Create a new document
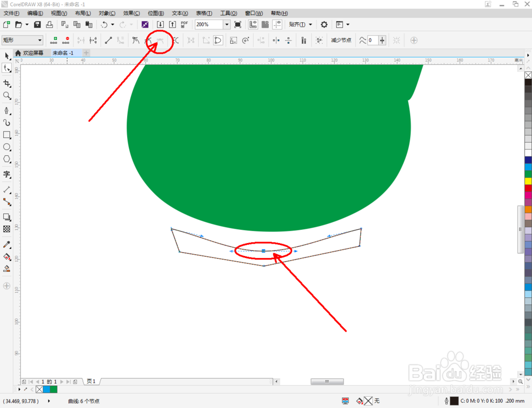Viewport: 532px width, 408px height. point(6,24)
